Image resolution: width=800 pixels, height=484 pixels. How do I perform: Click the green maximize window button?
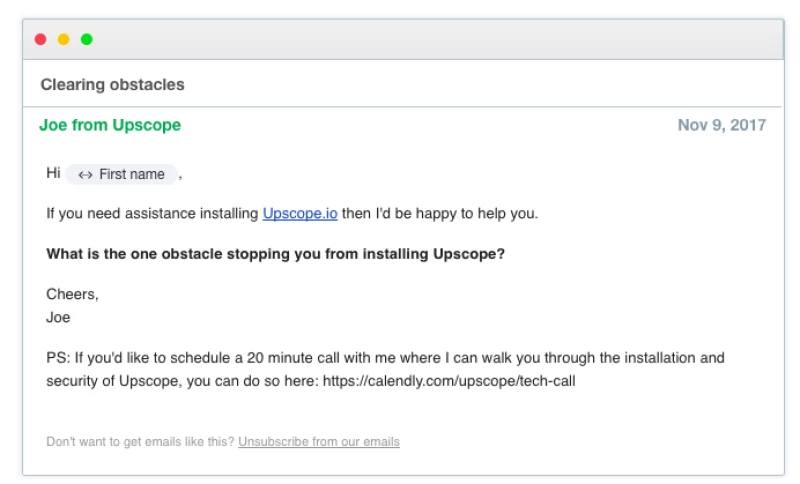pyautogui.click(x=87, y=39)
